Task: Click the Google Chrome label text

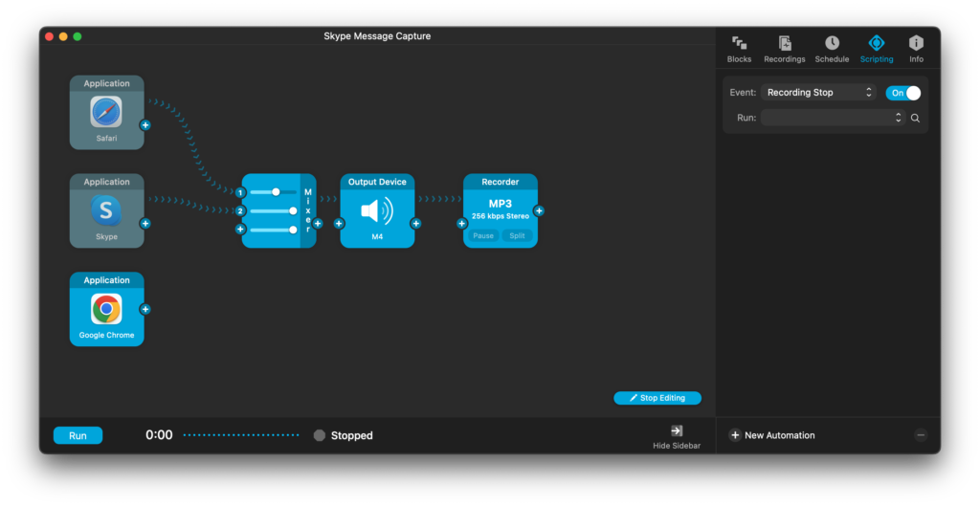Action: (106, 336)
